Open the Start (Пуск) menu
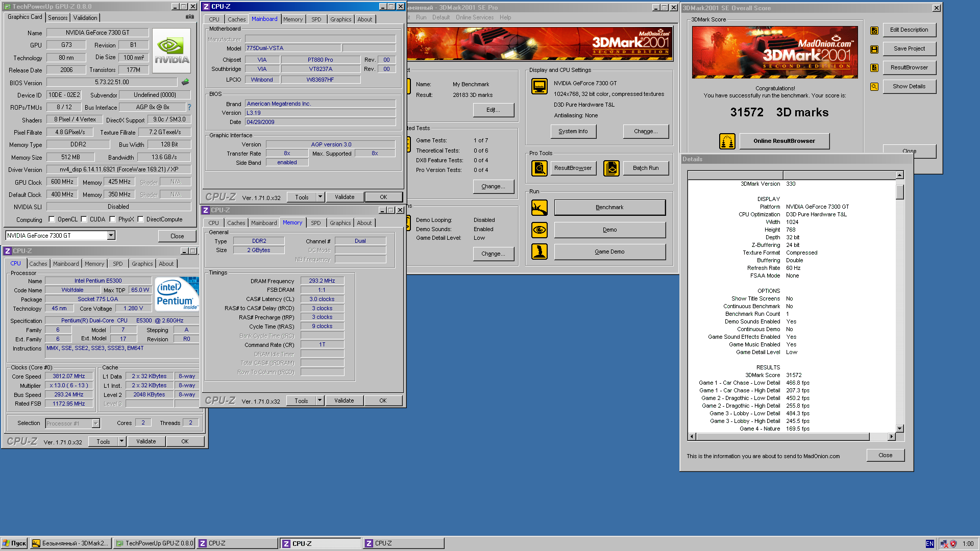 (14, 544)
